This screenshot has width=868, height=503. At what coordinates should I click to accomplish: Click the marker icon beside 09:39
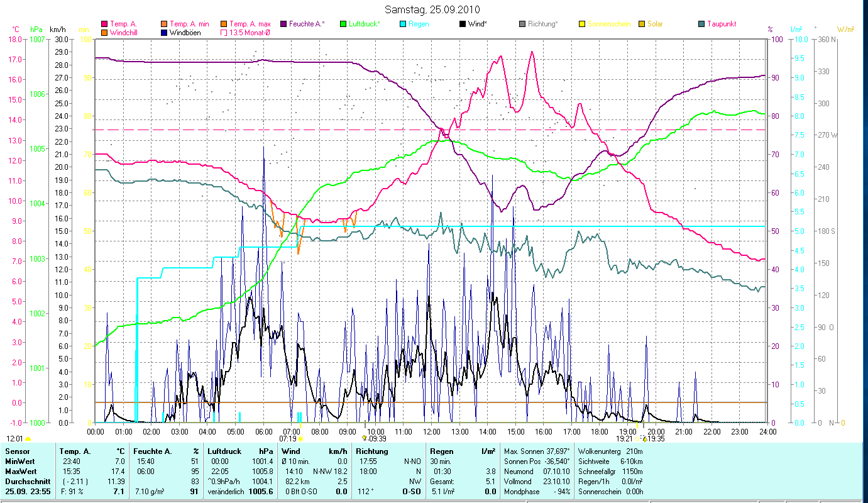coord(365,438)
